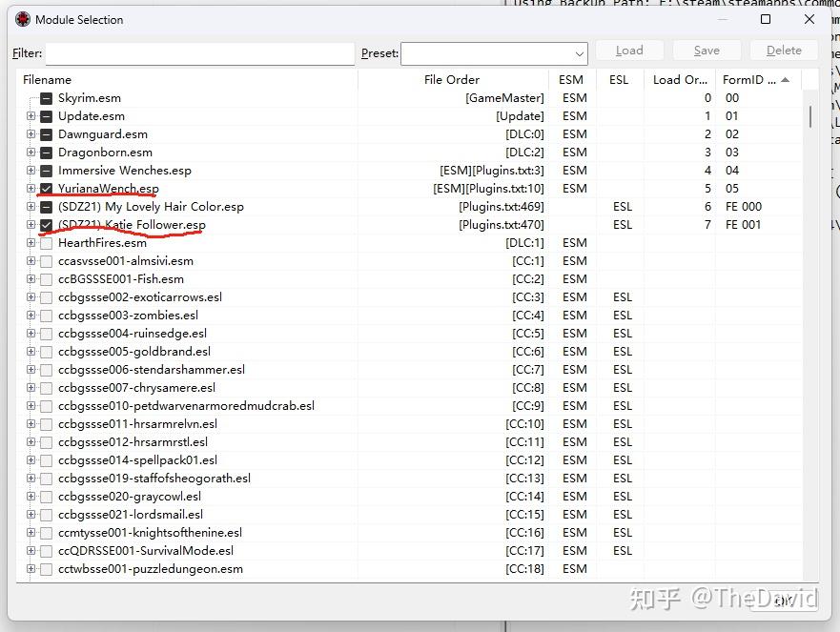840x632 pixels.
Task: Click the [GameMaster] file order cell
Action: click(x=504, y=98)
